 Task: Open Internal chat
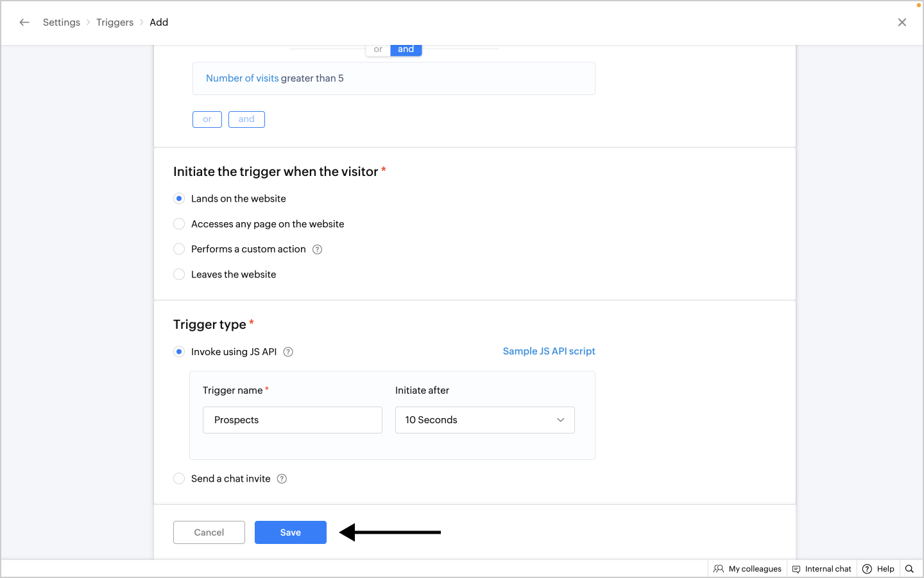(822, 569)
